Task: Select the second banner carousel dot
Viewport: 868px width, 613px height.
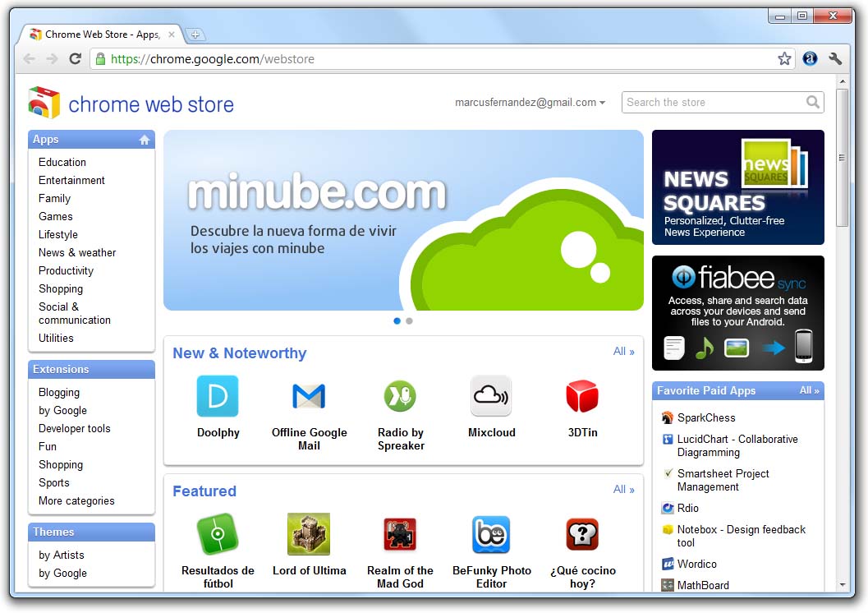Action: click(409, 320)
